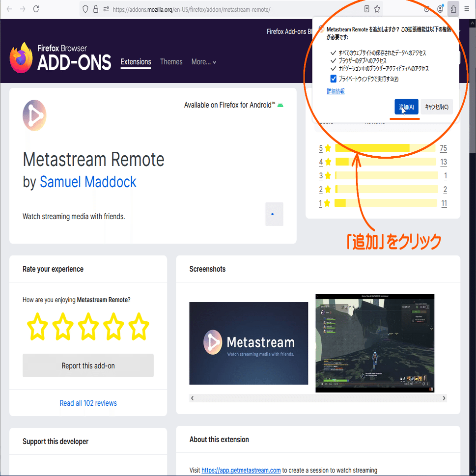This screenshot has width=476, height=476.
Task: Open the 詳細情報 link
Action: (x=336, y=91)
